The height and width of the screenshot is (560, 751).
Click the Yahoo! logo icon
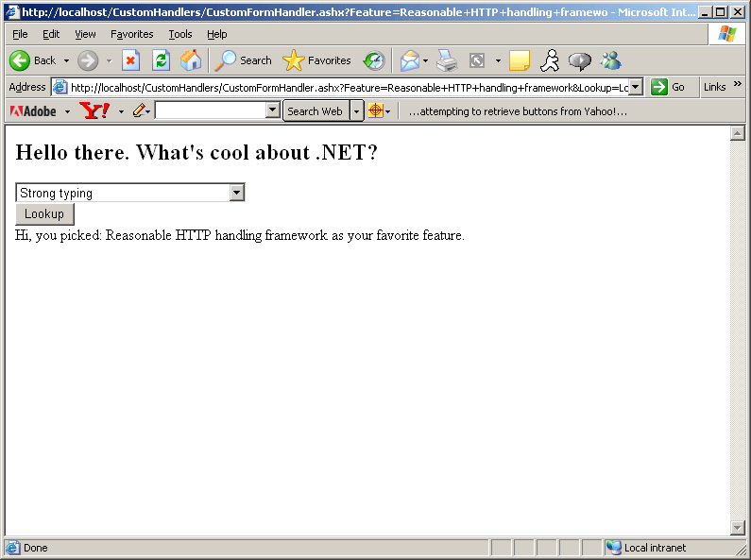tap(94, 110)
